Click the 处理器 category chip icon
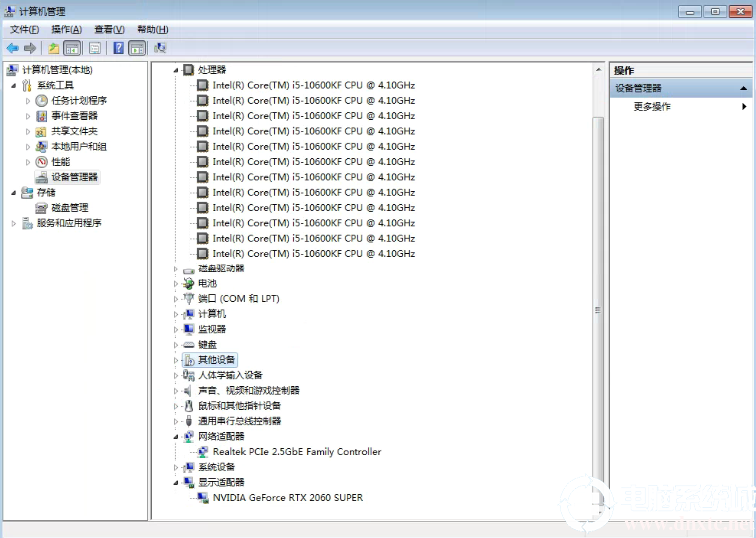This screenshot has width=756, height=538. [189, 70]
